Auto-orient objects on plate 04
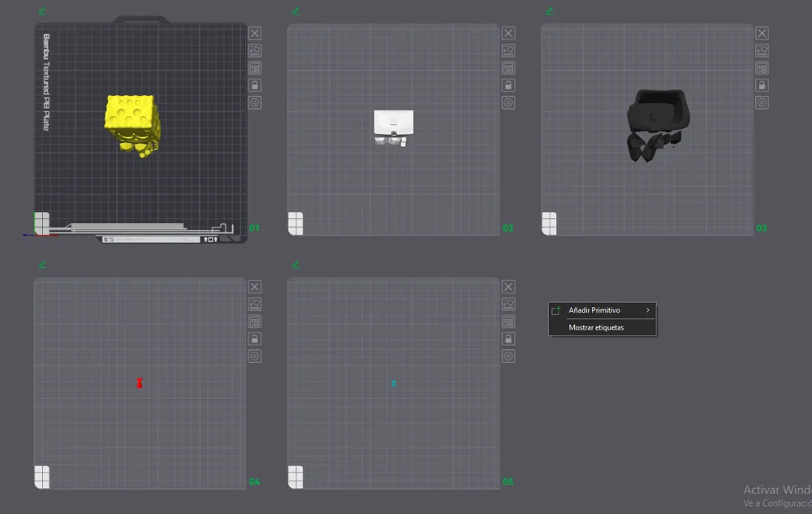Screen dimensions: 812x514 tap(255, 305)
